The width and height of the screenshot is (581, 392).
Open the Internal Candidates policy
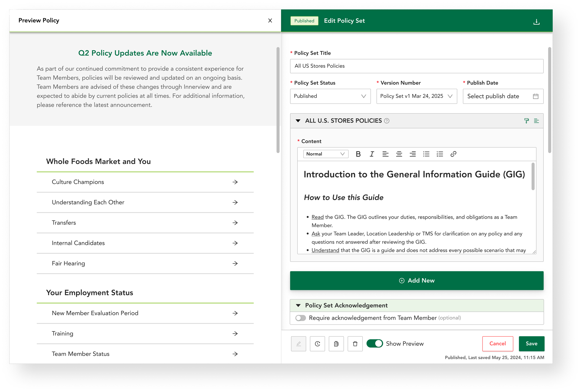[x=145, y=243]
